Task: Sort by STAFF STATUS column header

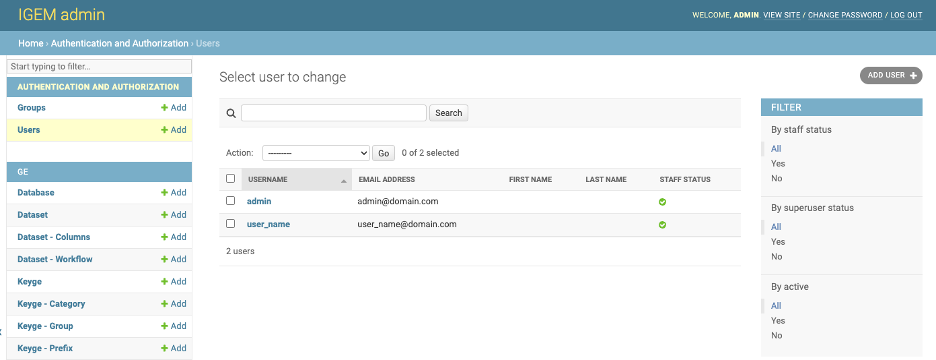Action: 685,179
